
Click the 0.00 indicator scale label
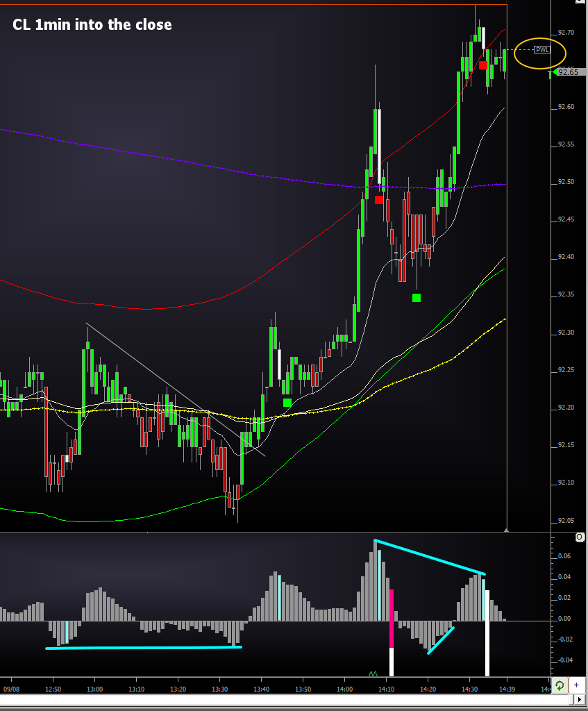coord(564,619)
